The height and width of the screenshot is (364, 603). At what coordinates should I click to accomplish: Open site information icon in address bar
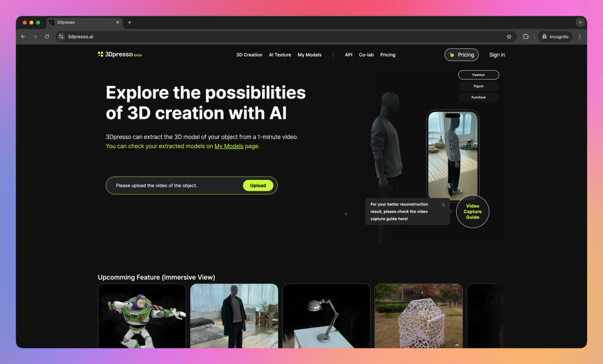point(61,37)
